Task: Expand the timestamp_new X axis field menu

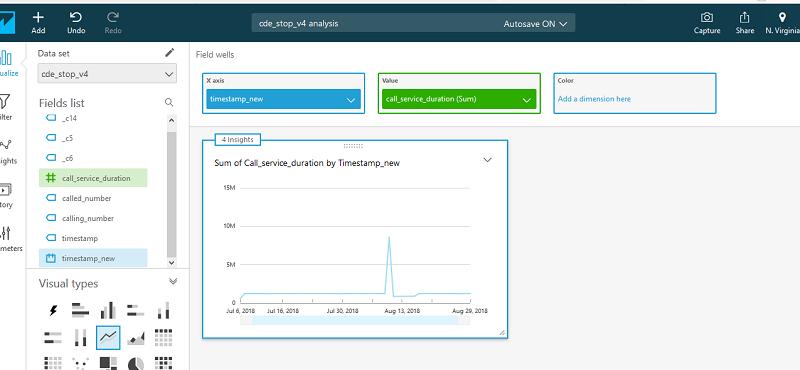Action: pos(351,100)
